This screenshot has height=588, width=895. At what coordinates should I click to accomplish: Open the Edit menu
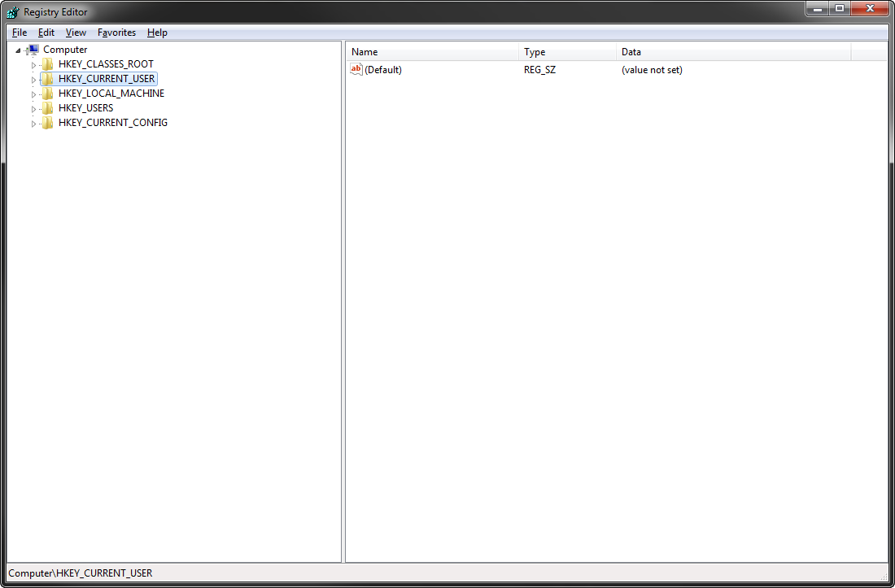pyautogui.click(x=46, y=33)
